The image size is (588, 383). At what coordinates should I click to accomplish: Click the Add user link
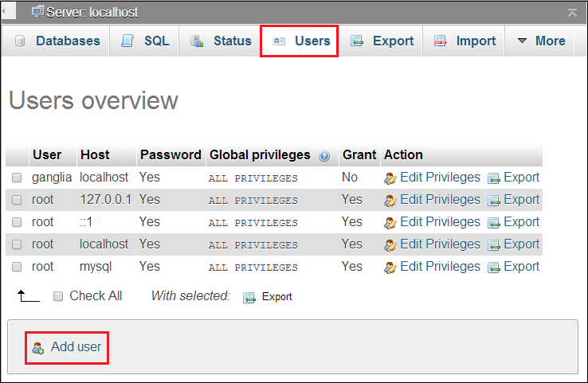point(76,347)
